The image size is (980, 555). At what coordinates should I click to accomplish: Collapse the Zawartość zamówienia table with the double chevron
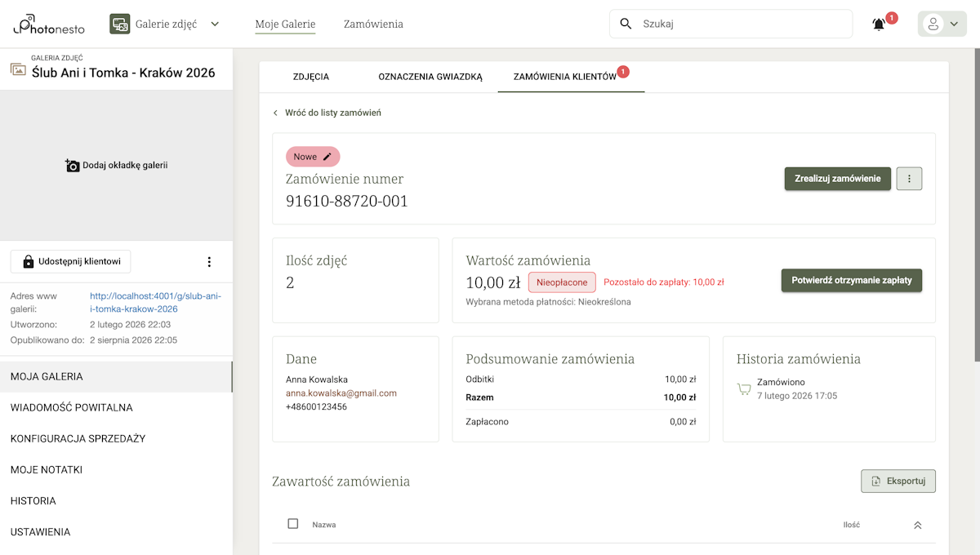[919, 524]
